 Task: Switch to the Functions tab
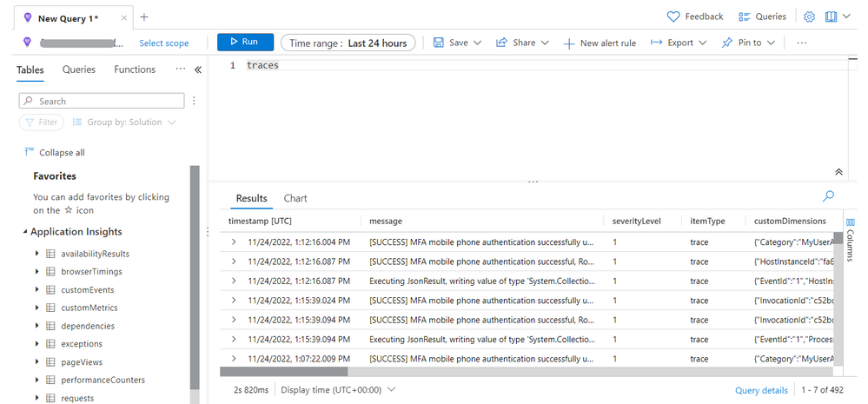tap(135, 70)
